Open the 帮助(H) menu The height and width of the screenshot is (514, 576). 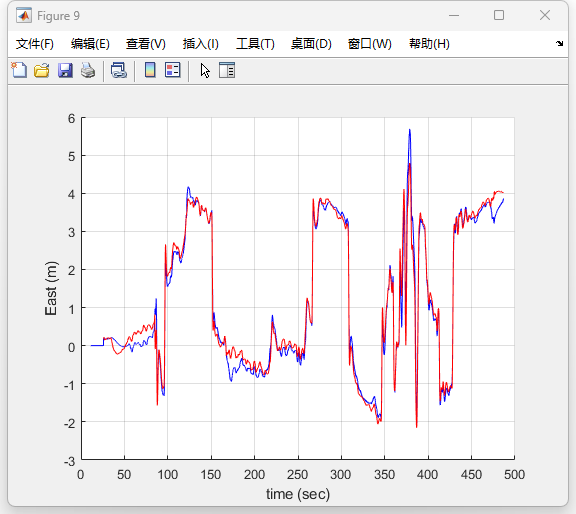[x=429, y=44]
